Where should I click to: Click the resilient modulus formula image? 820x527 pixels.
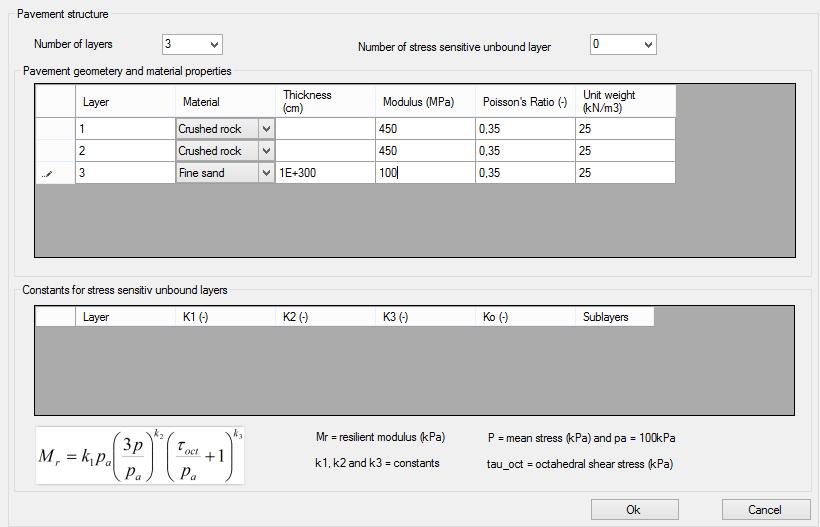pos(140,455)
